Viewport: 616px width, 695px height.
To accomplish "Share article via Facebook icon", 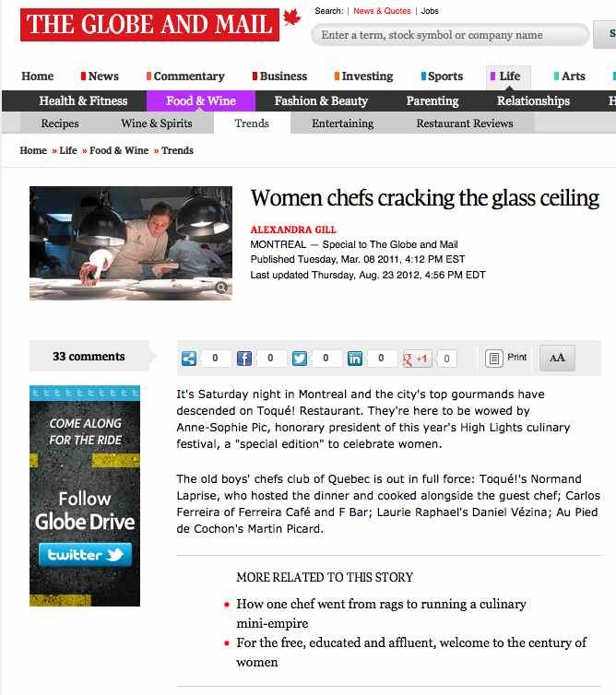I will [x=244, y=359].
